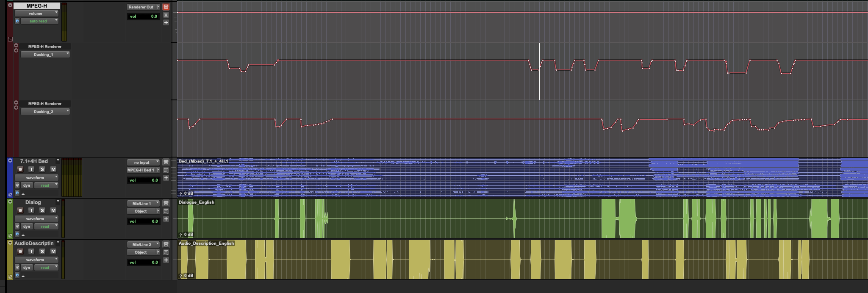Open output window icon on Dialog track

166,203
